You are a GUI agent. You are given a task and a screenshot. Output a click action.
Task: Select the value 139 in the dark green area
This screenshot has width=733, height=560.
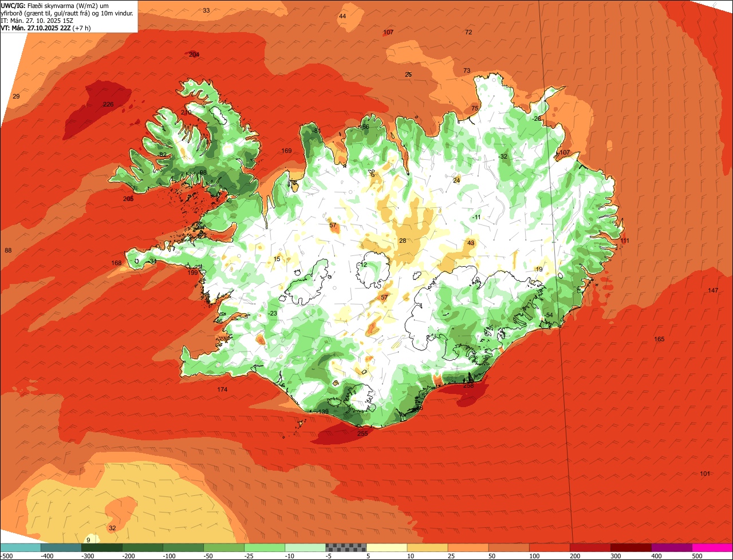click(323, 412)
